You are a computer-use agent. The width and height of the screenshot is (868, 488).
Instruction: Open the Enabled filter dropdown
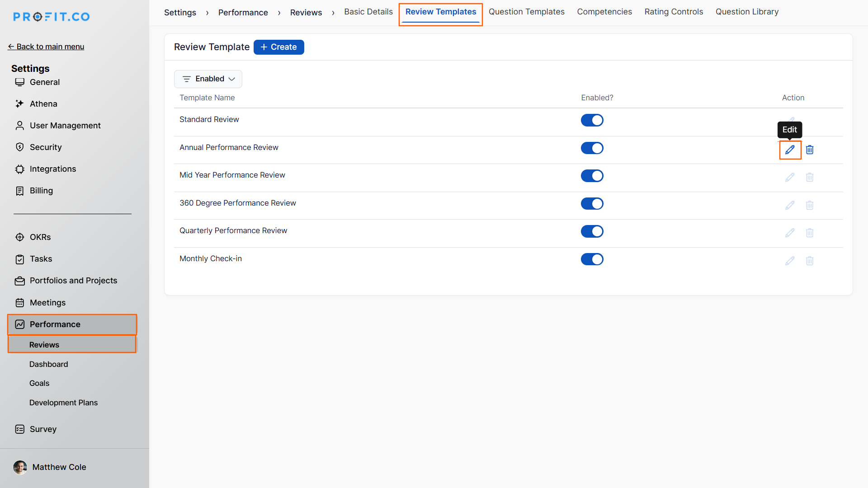[x=208, y=79]
